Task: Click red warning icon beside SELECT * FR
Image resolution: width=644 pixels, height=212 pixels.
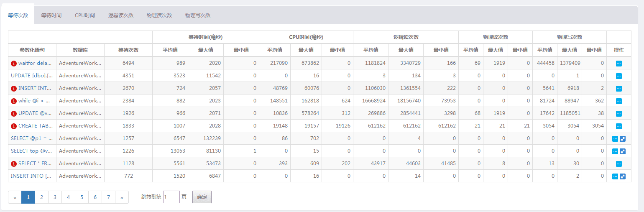Action: pyautogui.click(x=14, y=164)
